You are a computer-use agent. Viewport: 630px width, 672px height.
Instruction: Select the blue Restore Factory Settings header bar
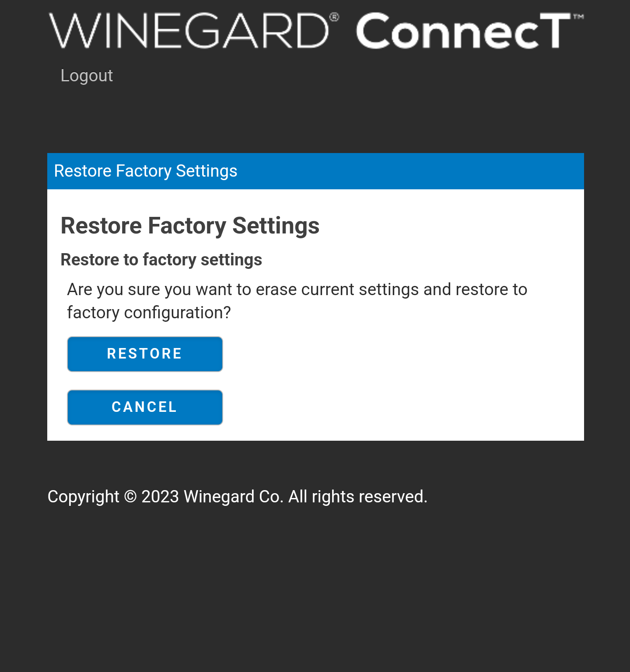pos(315,171)
